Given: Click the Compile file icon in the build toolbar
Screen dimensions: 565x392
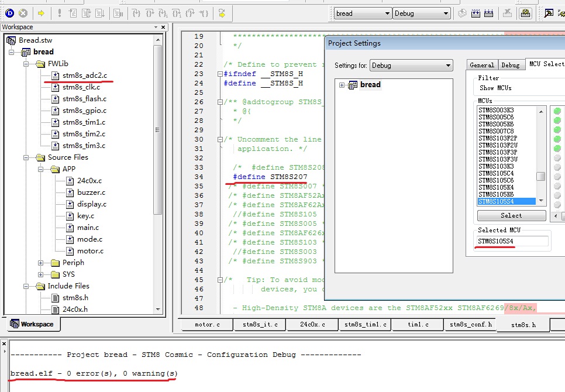Looking at the screenshot, I should pos(462,13).
